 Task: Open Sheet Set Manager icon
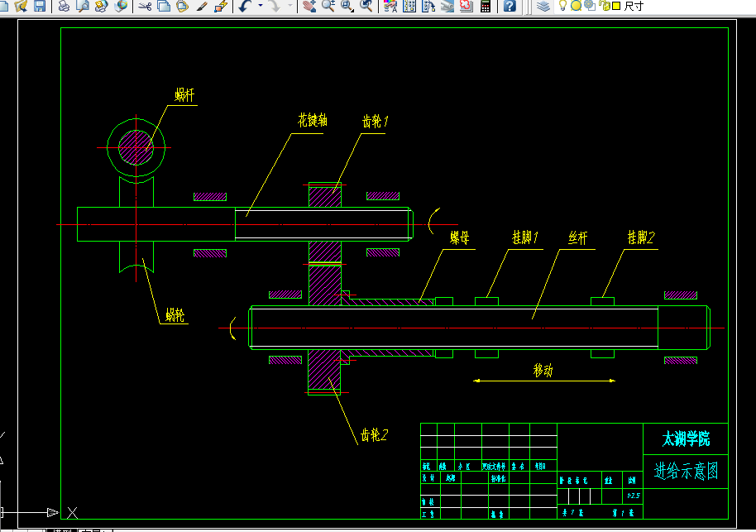pos(447,6)
